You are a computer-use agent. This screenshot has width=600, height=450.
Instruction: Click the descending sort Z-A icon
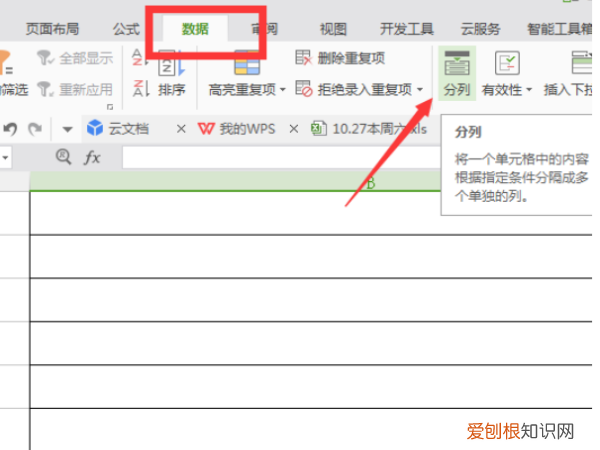click(140, 89)
